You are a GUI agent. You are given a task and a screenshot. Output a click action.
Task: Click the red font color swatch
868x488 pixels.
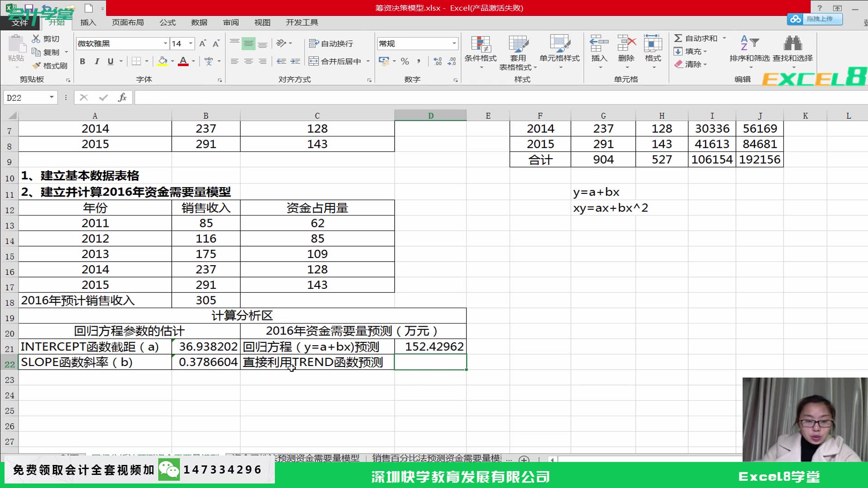point(184,65)
